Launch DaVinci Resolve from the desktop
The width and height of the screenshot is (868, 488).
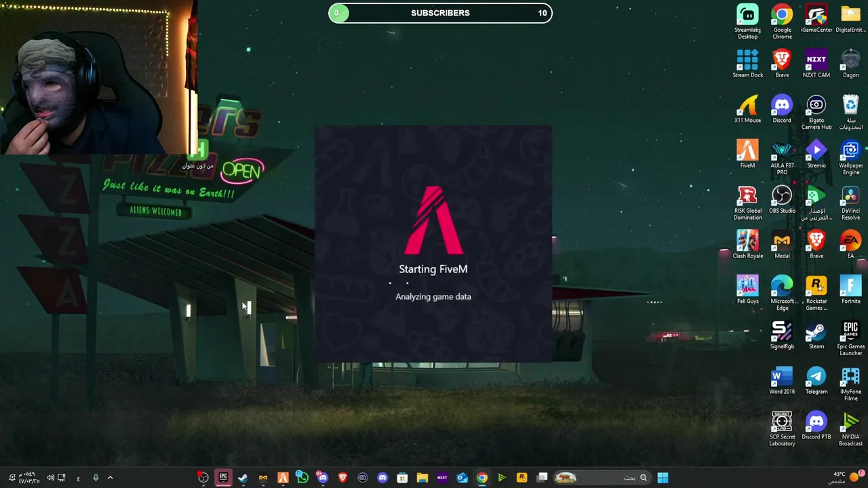point(850,203)
